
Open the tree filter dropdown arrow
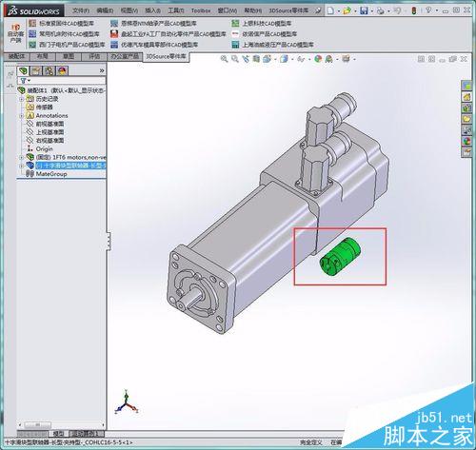point(29,81)
